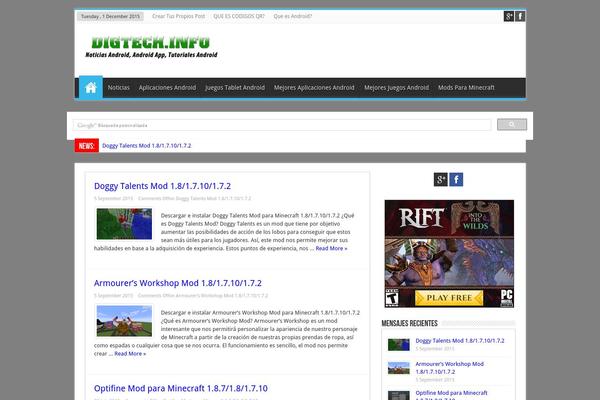Read More on Doggy Talents article
This screenshot has width=600, height=400.
click(331, 248)
